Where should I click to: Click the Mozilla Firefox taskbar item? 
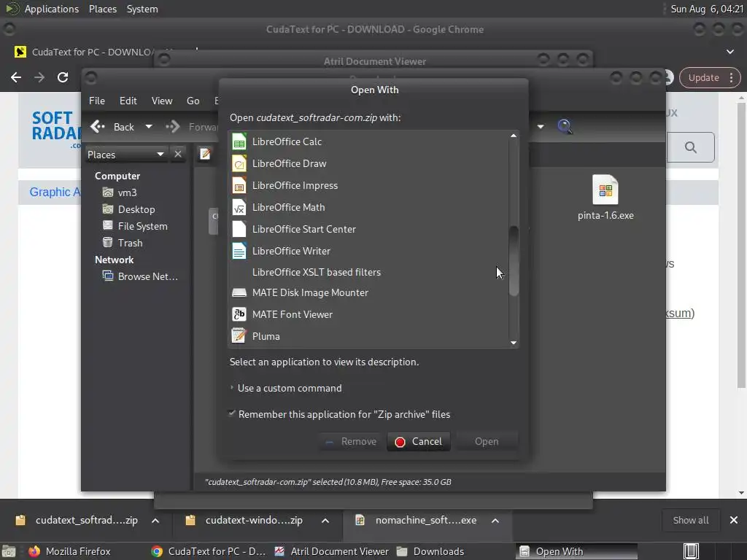[x=69, y=551]
